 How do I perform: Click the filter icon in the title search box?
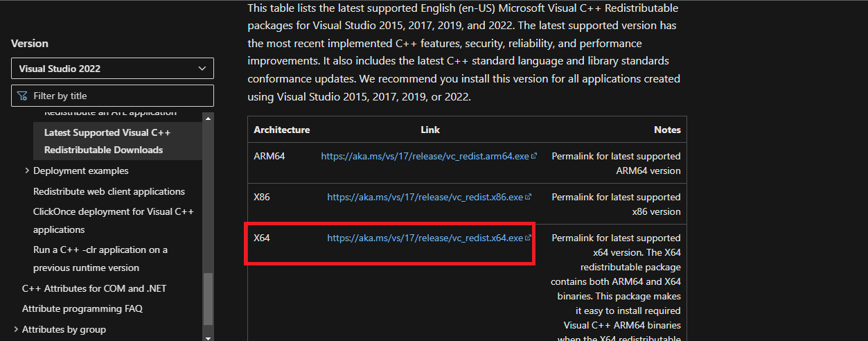pos(23,96)
